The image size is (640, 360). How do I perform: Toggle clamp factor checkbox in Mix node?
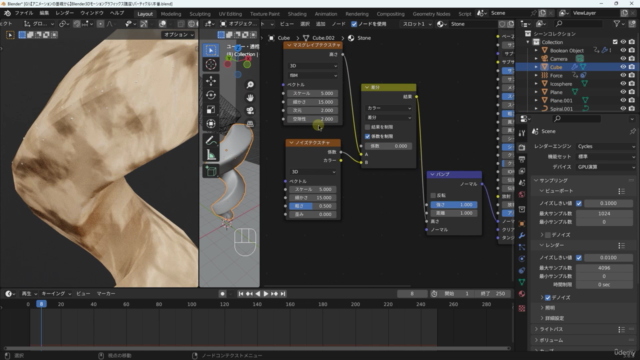[367, 136]
